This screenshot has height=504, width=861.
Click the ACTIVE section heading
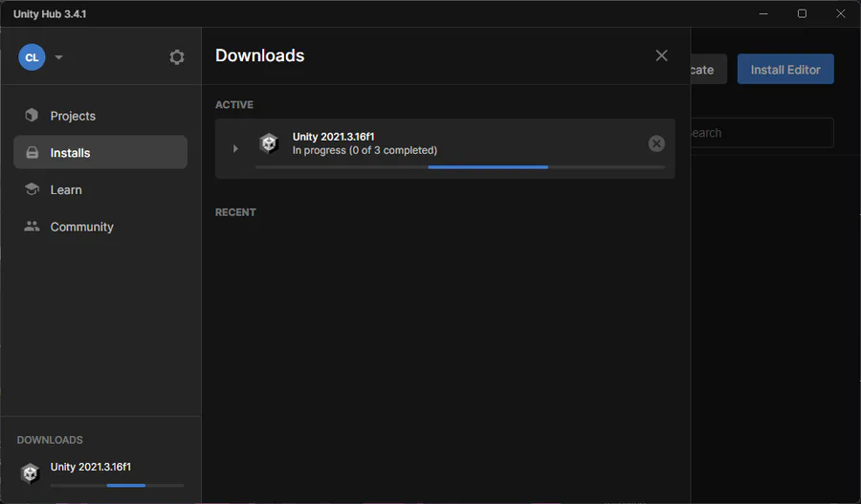pos(234,105)
